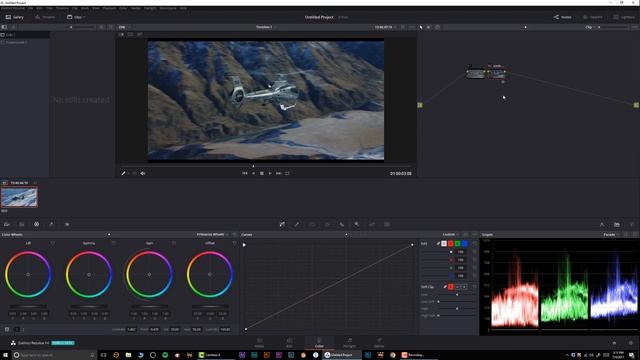
Task: Click Stop in viewer transport
Action: (x=262, y=173)
